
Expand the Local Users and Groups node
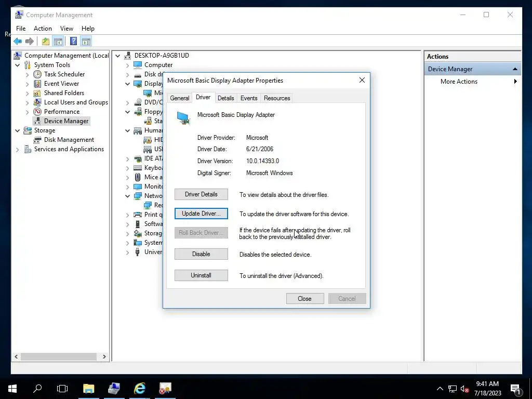(x=27, y=102)
